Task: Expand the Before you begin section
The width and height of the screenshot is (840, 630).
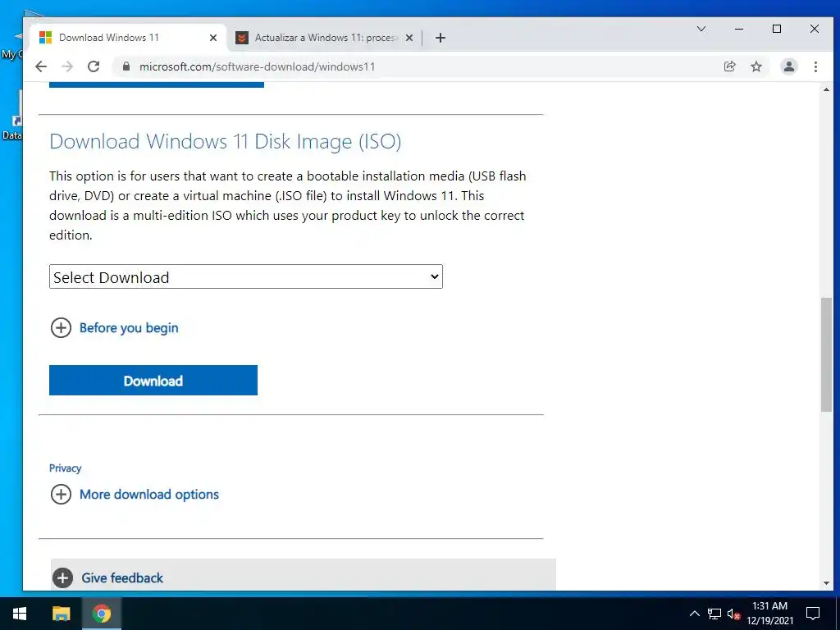Action: [x=114, y=328]
